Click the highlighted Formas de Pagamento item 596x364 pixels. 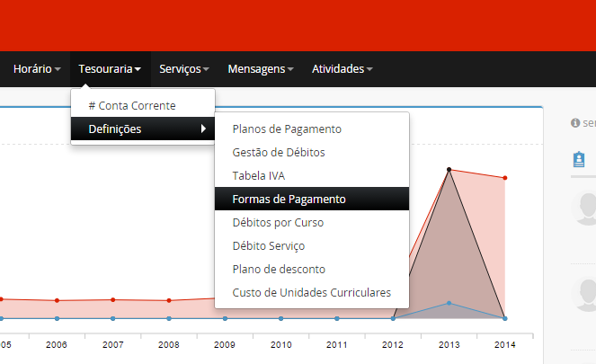pos(289,199)
